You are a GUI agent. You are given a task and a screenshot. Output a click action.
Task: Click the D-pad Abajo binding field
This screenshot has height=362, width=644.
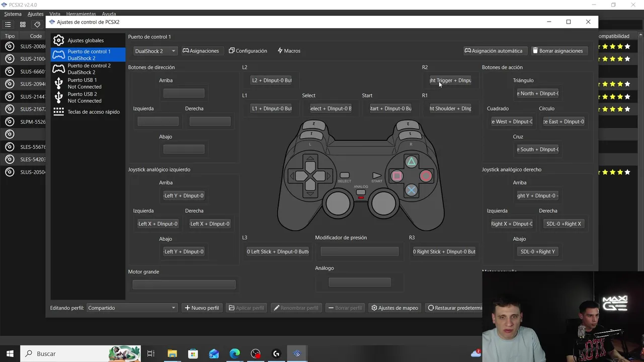(184, 149)
